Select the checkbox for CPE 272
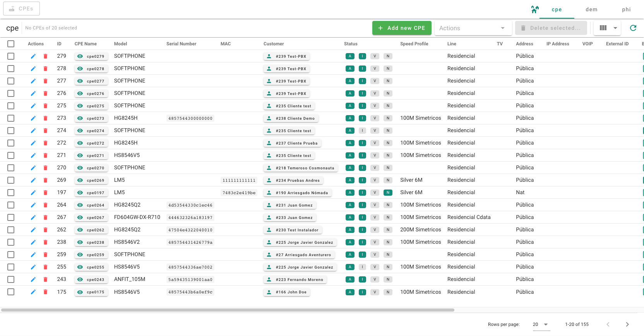 (11, 143)
